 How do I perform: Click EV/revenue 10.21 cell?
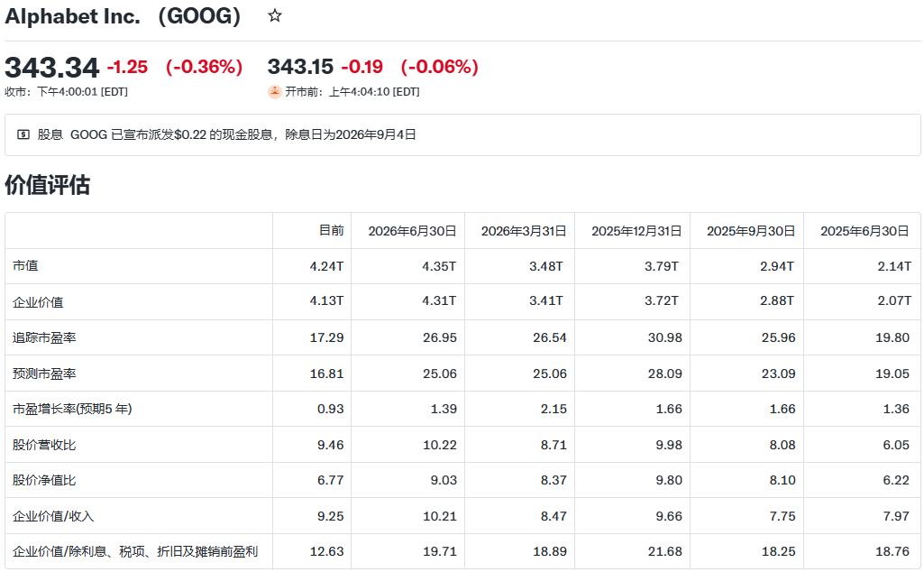click(x=440, y=517)
